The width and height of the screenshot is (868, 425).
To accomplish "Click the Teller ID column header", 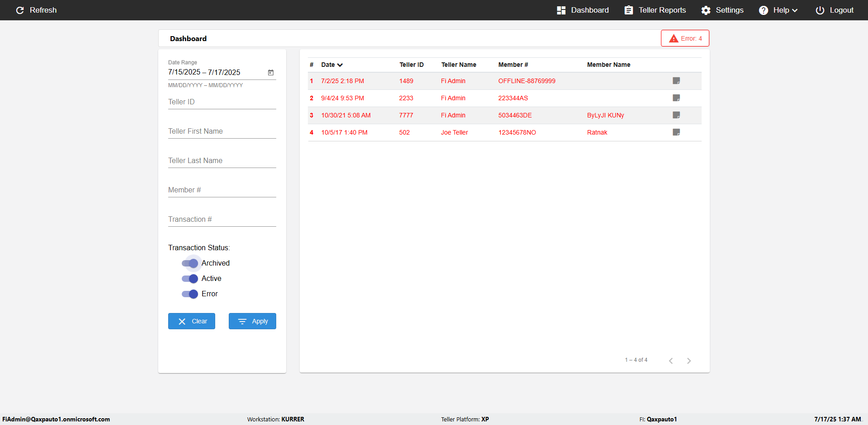I will [x=411, y=65].
